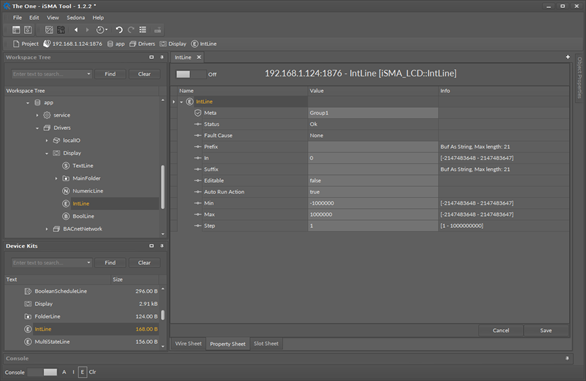
Task: Float the Workspace Tree panel
Action: [x=151, y=57]
